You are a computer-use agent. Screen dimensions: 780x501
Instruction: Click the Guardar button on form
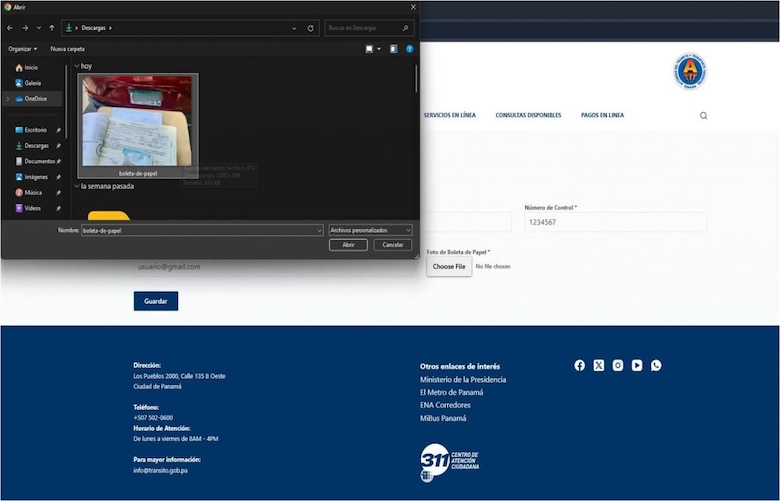pos(155,301)
